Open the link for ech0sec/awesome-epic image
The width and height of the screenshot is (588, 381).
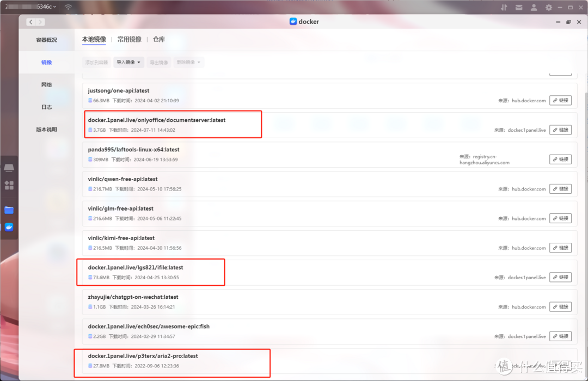[x=560, y=336]
